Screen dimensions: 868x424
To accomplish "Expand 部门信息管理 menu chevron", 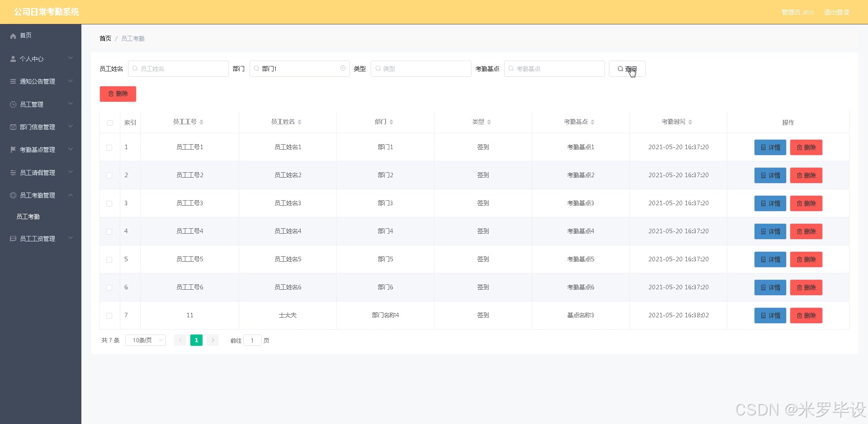I will [71, 126].
